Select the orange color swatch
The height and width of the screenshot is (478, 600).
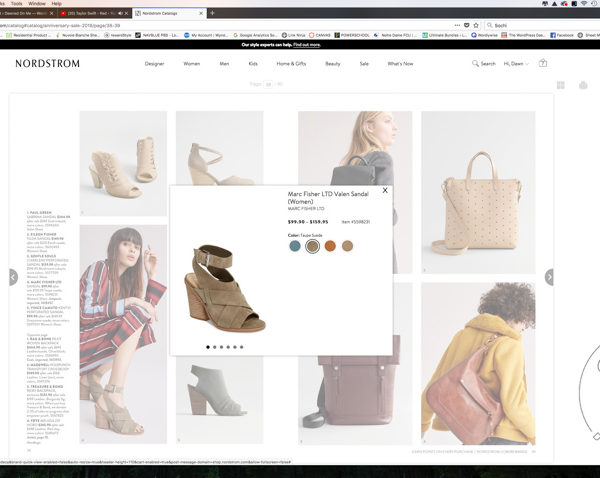pyautogui.click(x=330, y=246)
